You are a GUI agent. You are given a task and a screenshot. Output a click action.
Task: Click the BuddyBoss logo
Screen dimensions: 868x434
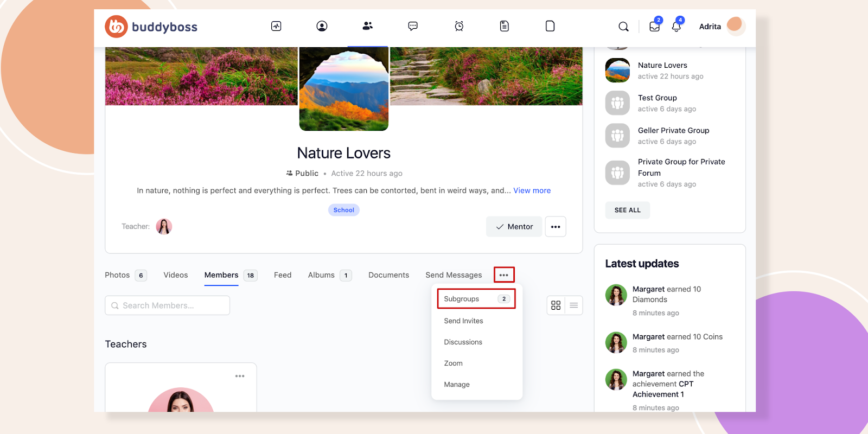(x=151, y=27)
